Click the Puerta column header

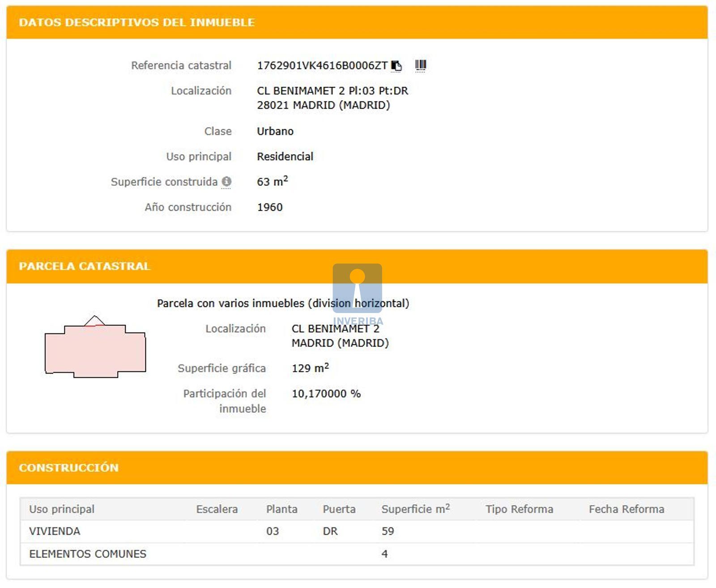339,509
